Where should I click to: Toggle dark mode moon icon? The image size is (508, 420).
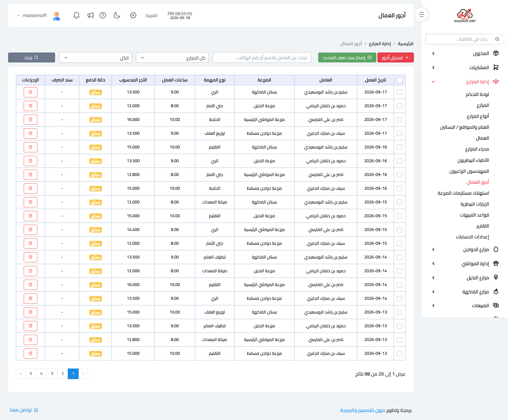tap(117, 16)
